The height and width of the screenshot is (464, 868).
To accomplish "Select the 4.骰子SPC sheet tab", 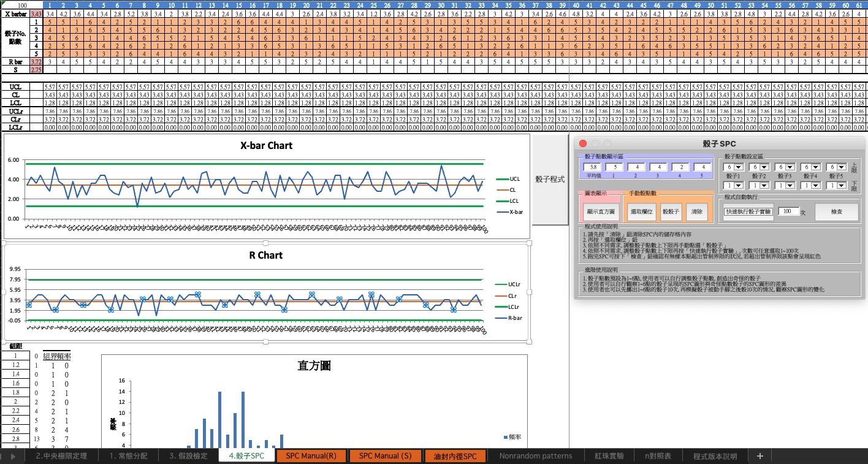I will (x=246, y=456).
